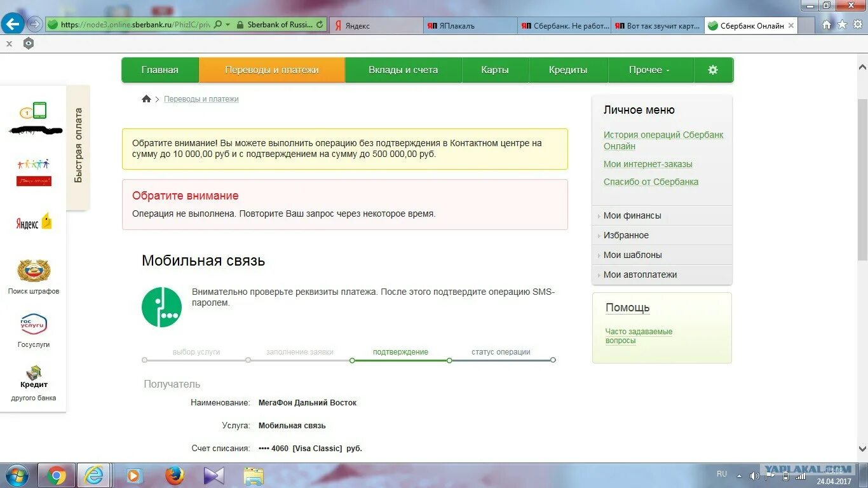Show hidden tray icons arrow

[x=740, y=475]
